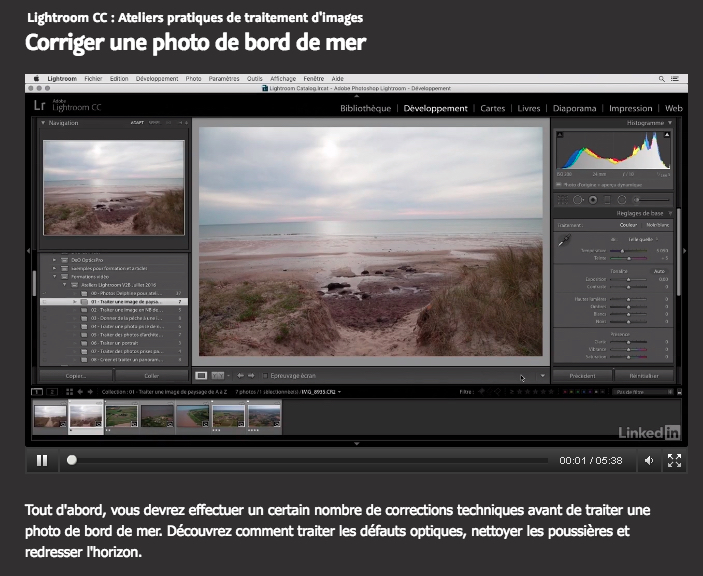Toggle highlight clipping indicator in histogram
Viewport: 703px width, 576px height.
pyautogui.click(x=667, y=134)
